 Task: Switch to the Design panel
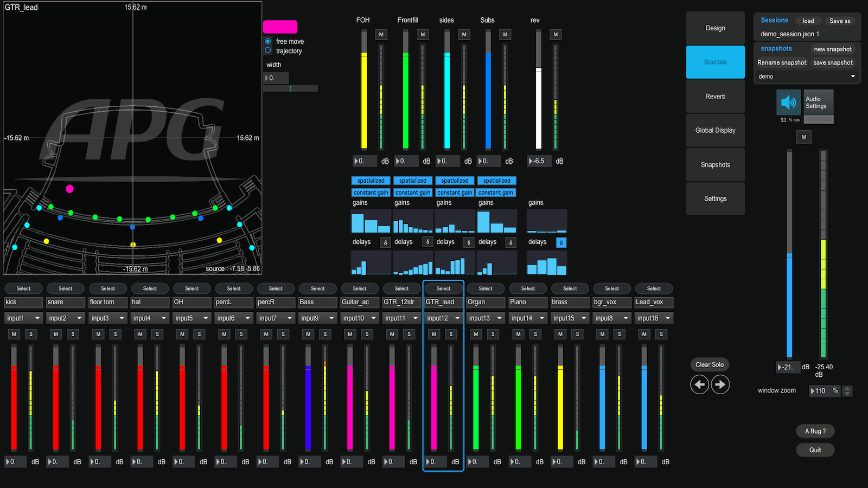(715, 28)
